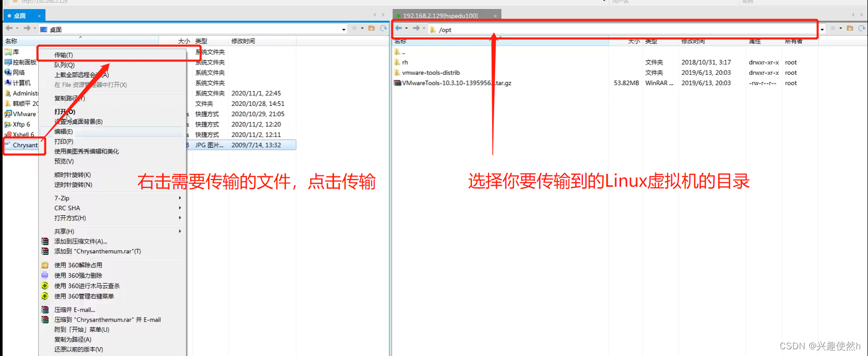Viewport: 868px width, 356px height.
Task: Click home folder icon in local 桌面 pane
Action: (x=371, y=28)
